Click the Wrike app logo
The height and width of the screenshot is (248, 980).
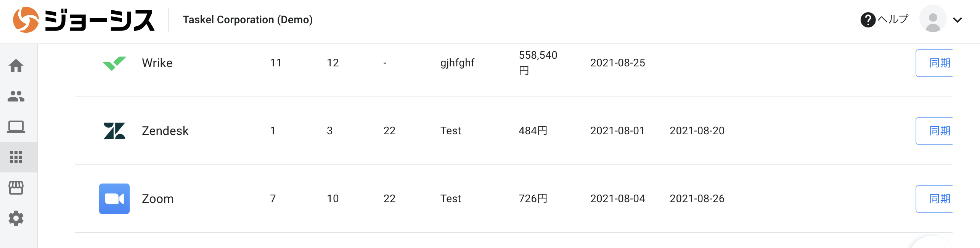pos(114,63)
